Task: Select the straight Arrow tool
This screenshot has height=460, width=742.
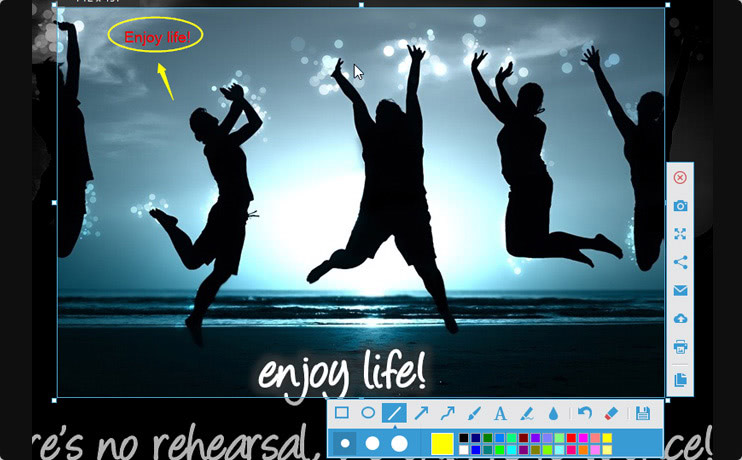Action: pyautogui.click(x=421, y=413)
